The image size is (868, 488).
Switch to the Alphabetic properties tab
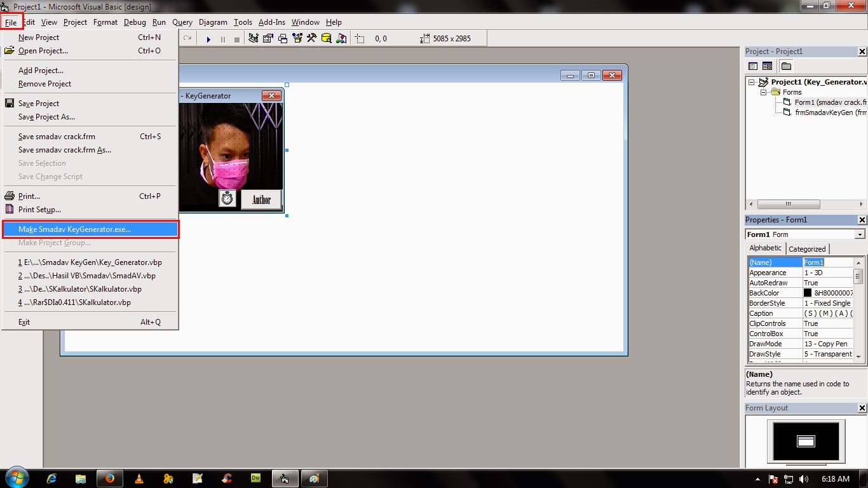765,248
